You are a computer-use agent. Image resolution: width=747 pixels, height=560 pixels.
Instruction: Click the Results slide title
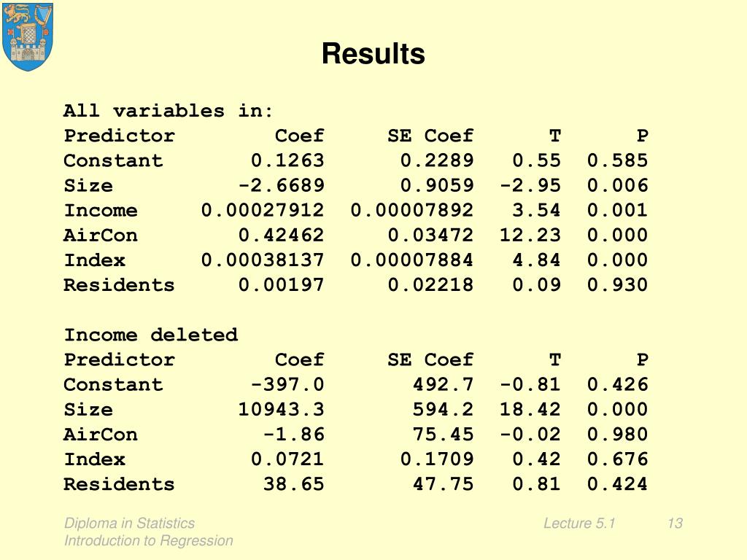(x=373, y=54)
